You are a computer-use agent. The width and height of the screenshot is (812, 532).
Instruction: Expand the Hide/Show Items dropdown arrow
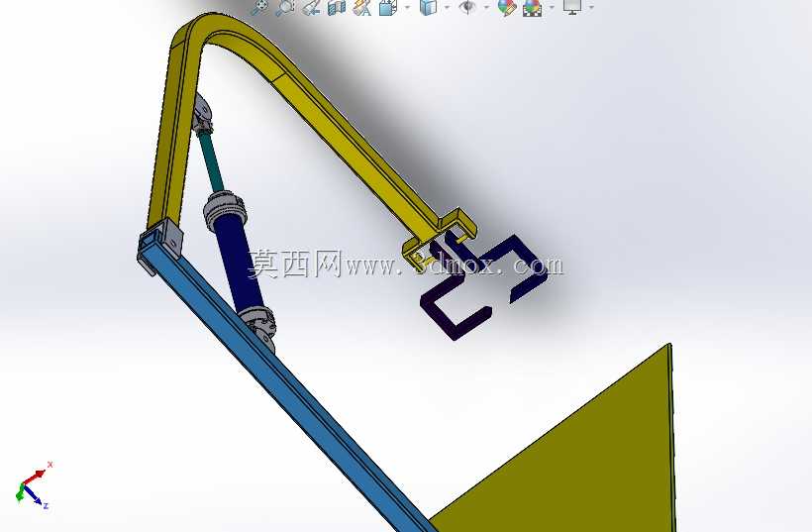(x=486, y=7)
